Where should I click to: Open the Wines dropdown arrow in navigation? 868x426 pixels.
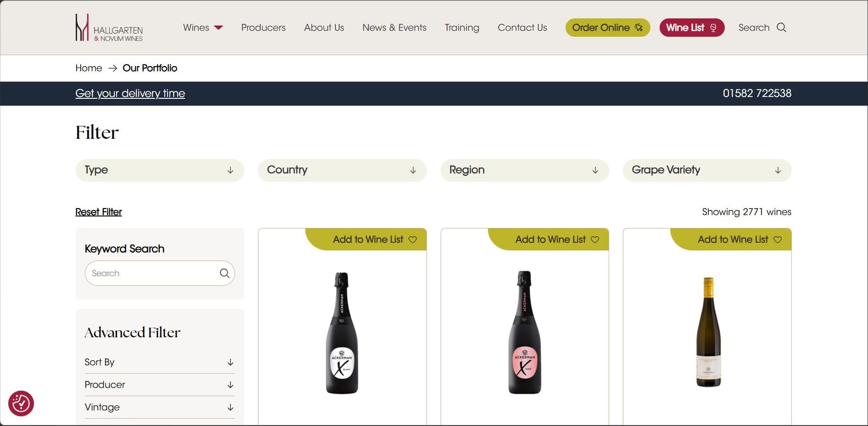pyautogui.click(x=218, y=28)
